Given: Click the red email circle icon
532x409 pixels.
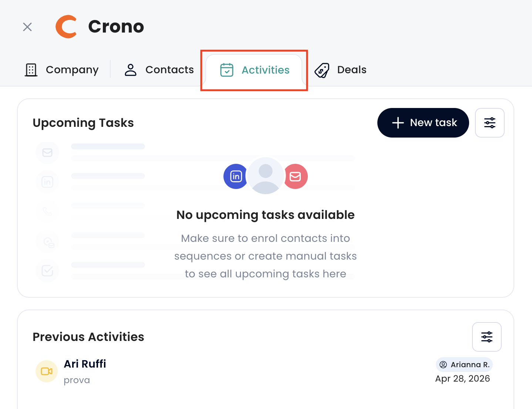Looking at the screenshot, I should 295,176.
